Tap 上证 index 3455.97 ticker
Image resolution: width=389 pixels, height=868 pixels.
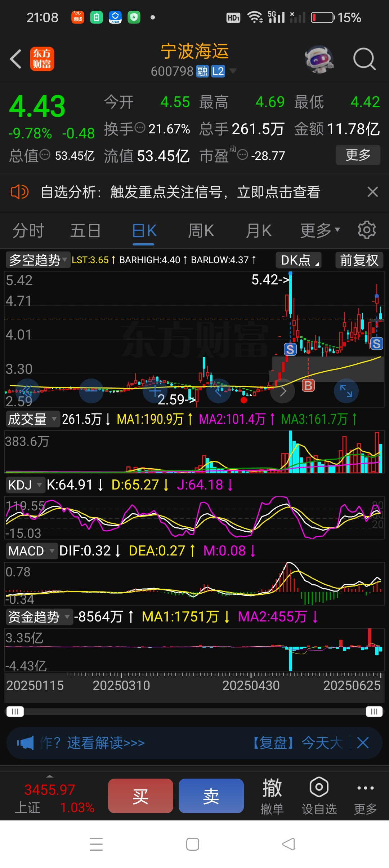tap(54, 798)
